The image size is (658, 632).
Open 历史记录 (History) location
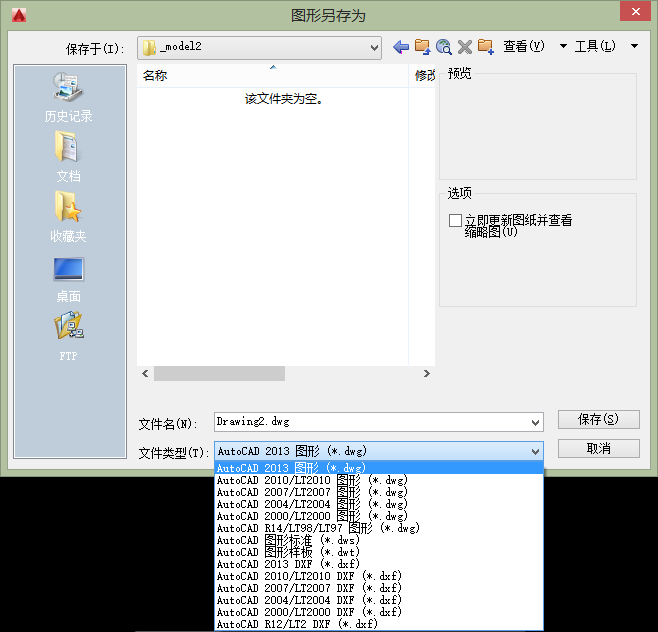coord(68,97)
